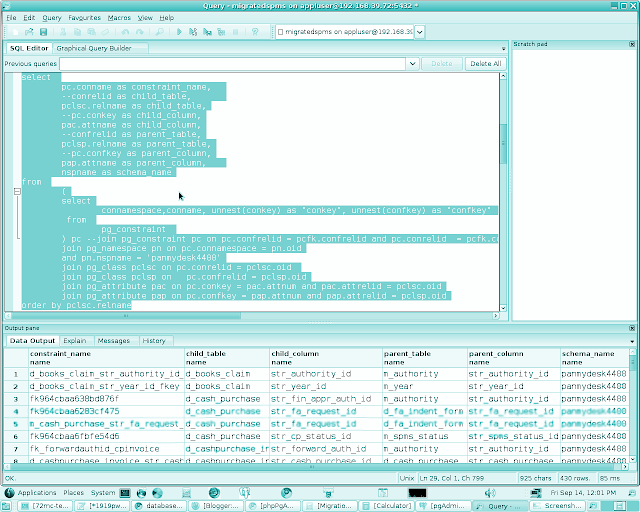The image size is (640, 512).
Task: Click the network monitor icon in the panel
Action: click(x=535, y=493)
